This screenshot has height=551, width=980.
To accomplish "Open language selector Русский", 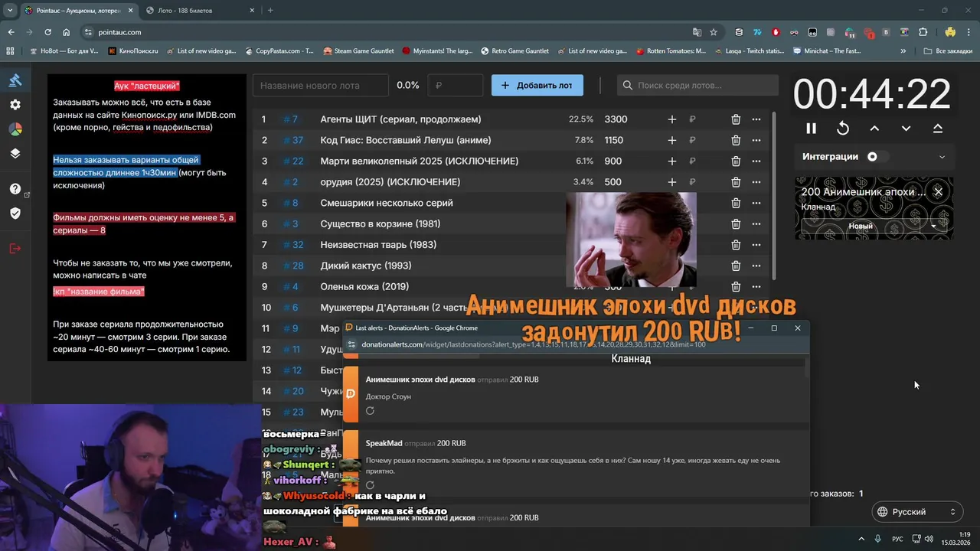I will pos(917,512).
